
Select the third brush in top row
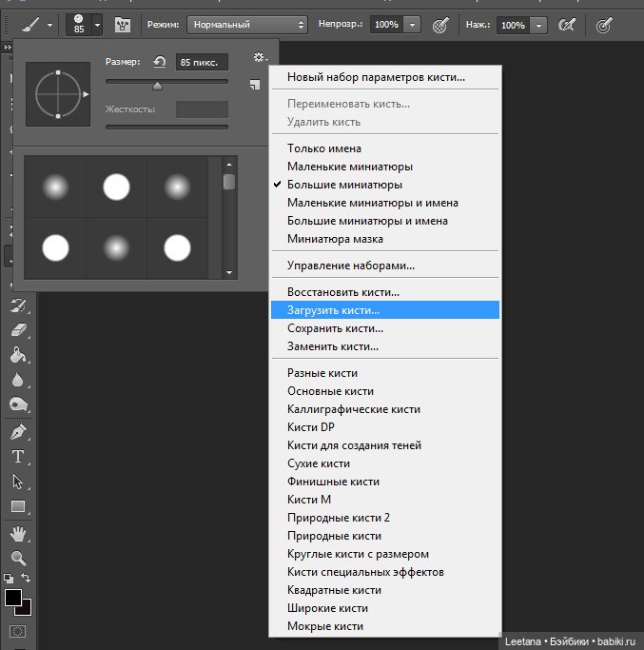point(177,187)
